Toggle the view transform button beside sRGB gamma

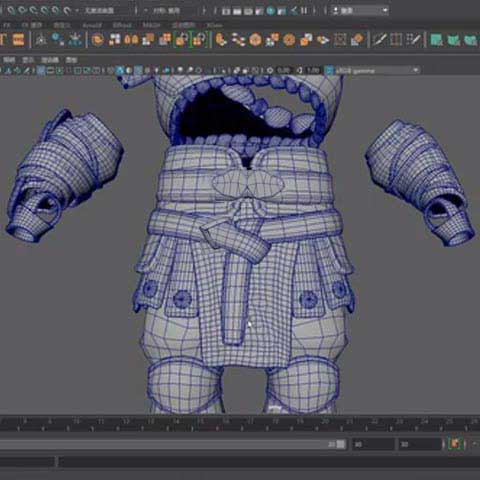pos(328,70)
